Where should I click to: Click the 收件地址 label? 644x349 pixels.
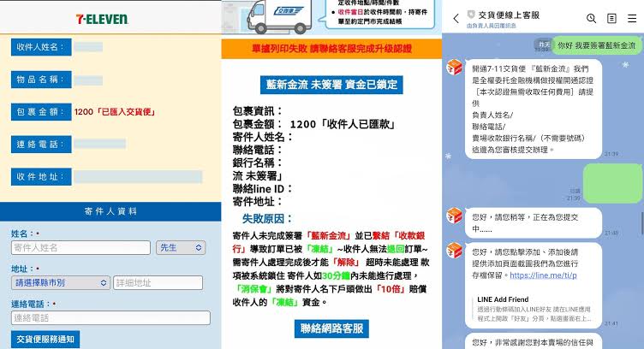click(x=41, y=177)
